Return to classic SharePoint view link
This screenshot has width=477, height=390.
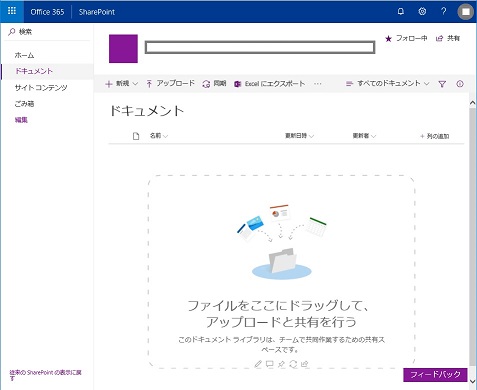tap(45, 375)
